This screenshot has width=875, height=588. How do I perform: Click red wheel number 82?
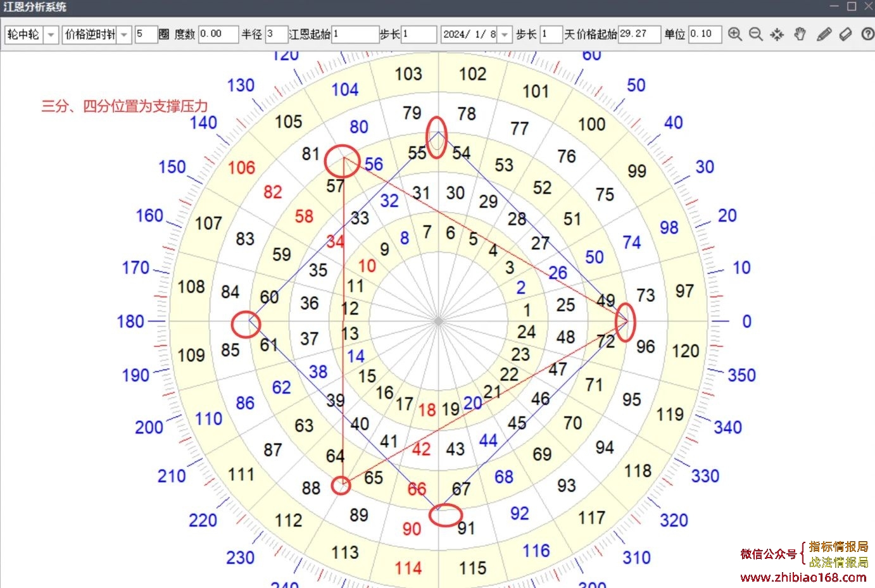click(272, 192)
